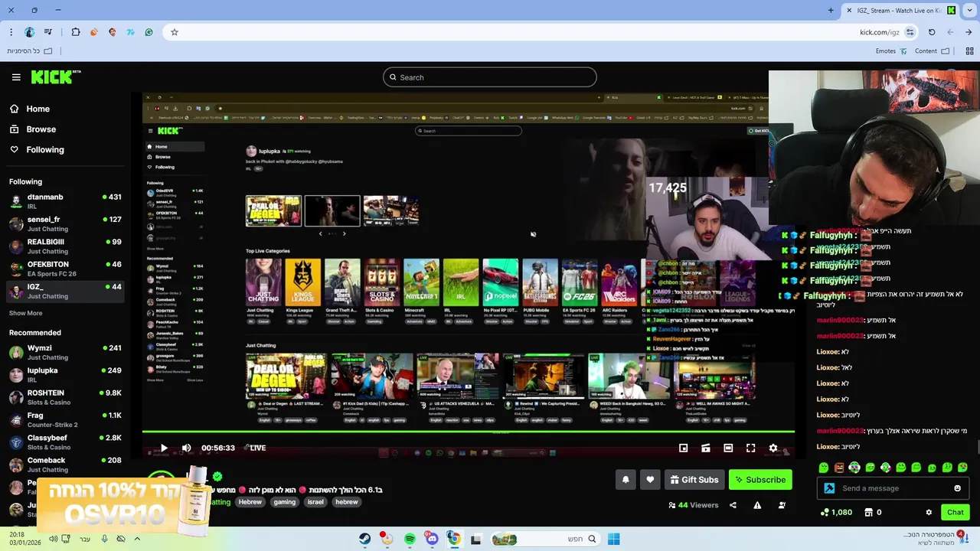
Task: Open Discord from taskbar
Action: [432, 539]
